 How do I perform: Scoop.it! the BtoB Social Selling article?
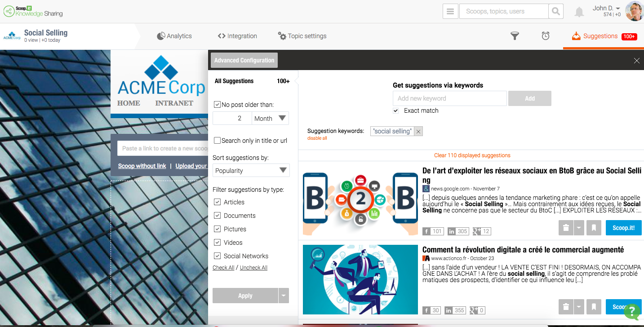(x=624, y=228)
